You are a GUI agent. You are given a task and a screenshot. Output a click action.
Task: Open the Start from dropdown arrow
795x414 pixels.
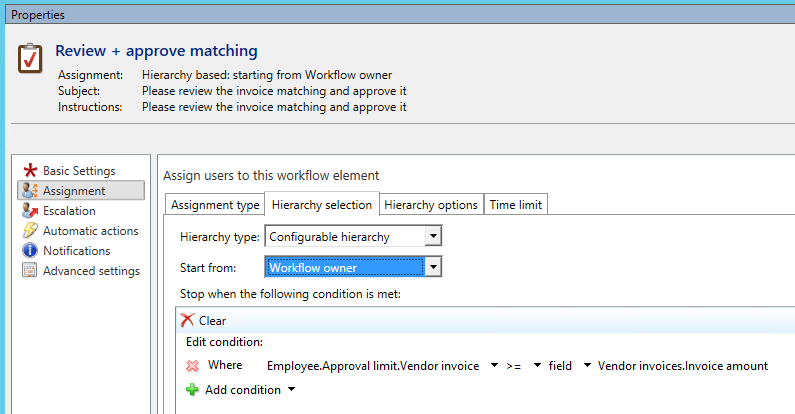tap(432, 267)
